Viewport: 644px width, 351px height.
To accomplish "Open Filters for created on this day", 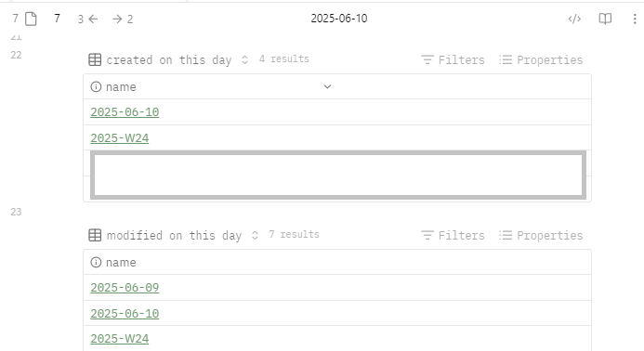I will 453,60.
